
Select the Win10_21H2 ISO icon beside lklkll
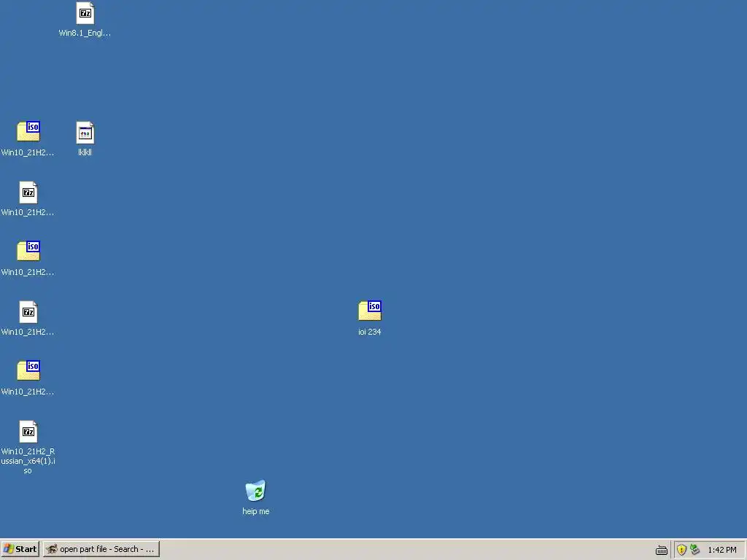coord(28,131)
